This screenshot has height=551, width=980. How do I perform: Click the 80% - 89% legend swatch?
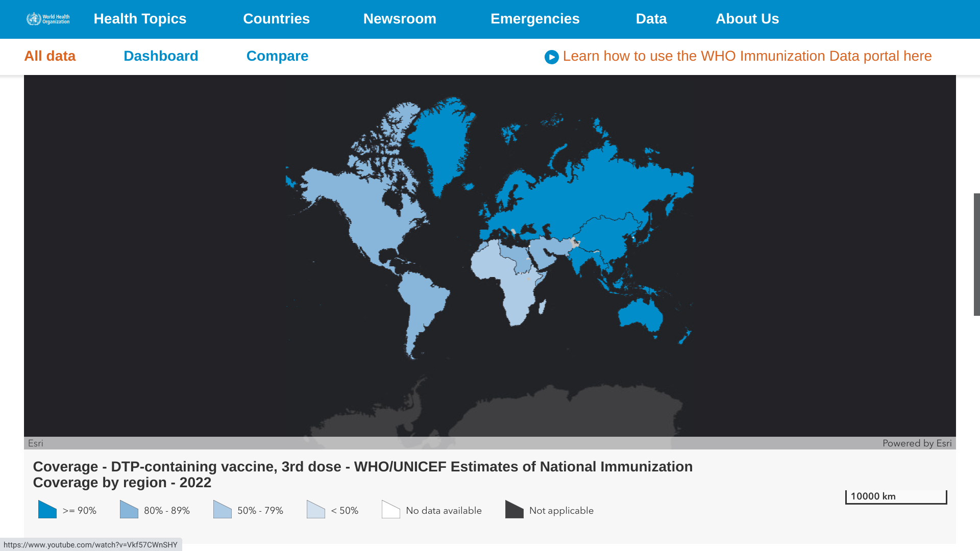129,510
